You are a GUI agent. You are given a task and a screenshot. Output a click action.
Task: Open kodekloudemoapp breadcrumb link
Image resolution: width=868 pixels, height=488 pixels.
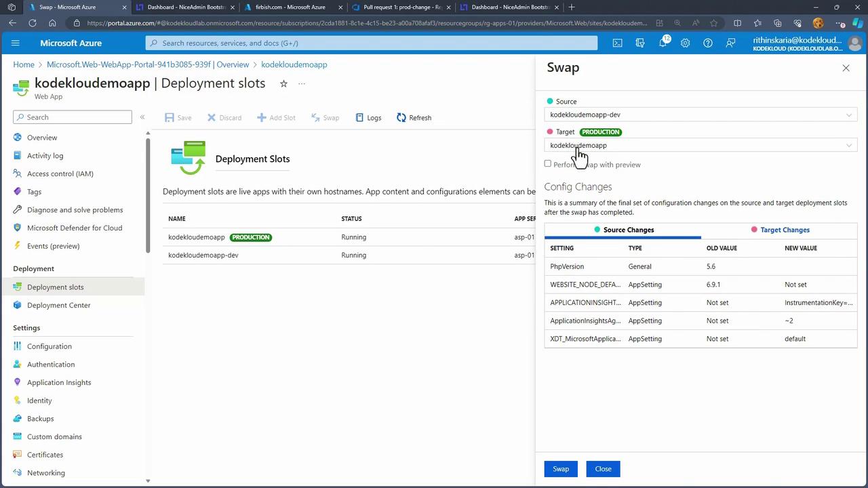[x=294, y=64]
